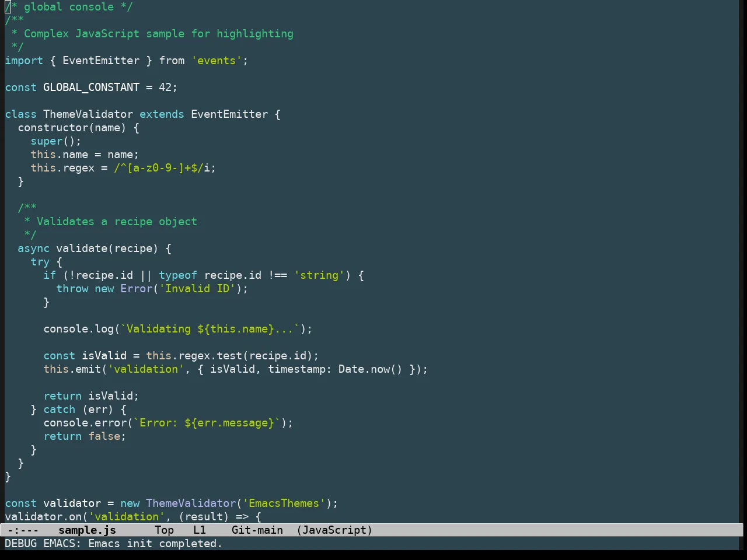Click the 'catch' keyword
The height and width of the screenshot is (560, 747).
pos(59,409)
